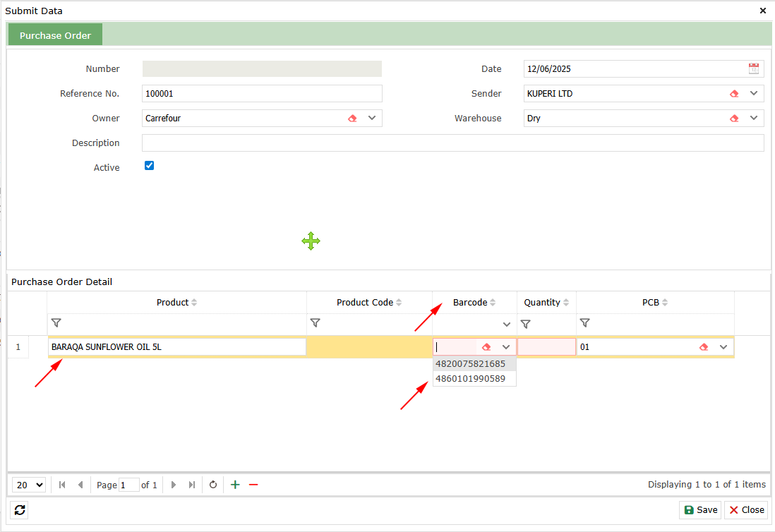
Task: Click the red minus remove row icon
Action: click(253, 485)
